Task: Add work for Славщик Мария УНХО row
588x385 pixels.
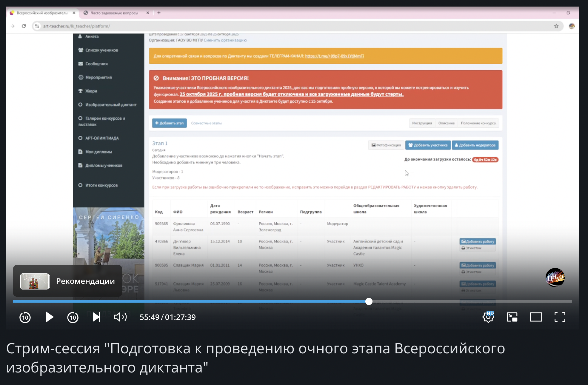Action: pos(478,265)
